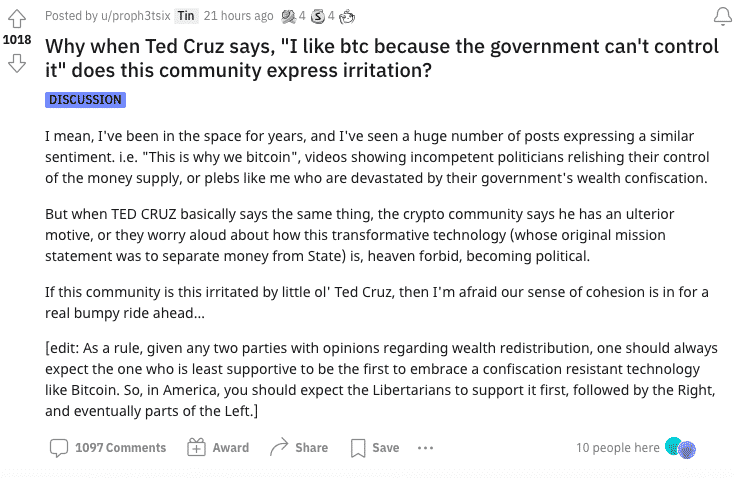
Task: Click the blue DISCUSSION flair tag
Action: [85, 100]
